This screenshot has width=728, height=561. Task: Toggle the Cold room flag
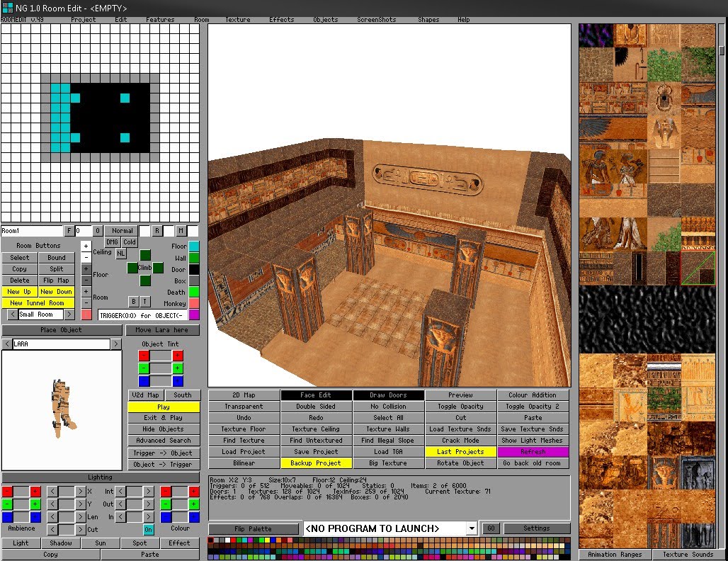tap(130, 242)
